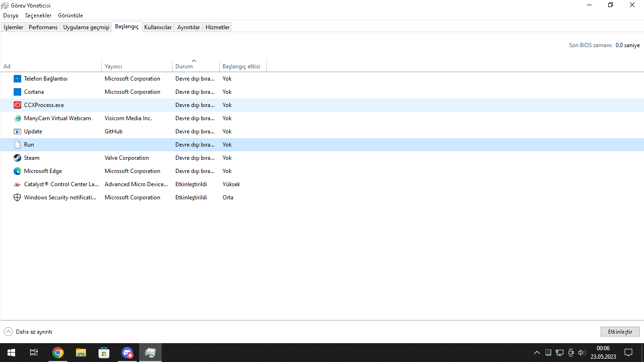
Task: Select the Windows Security notification name
Action: [60, 197]
